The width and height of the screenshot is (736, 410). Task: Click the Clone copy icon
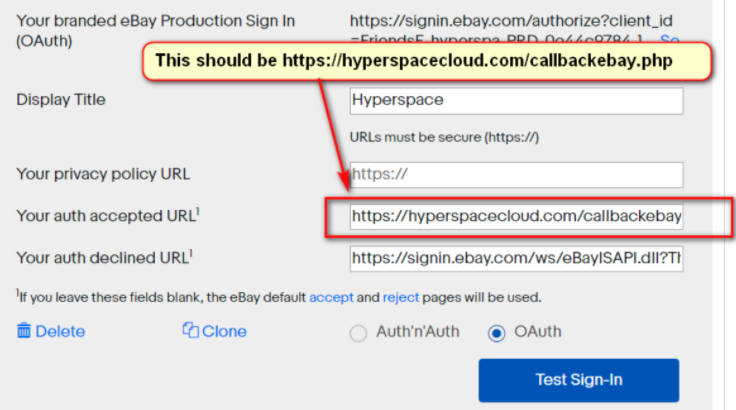click(x=190, y=331)
